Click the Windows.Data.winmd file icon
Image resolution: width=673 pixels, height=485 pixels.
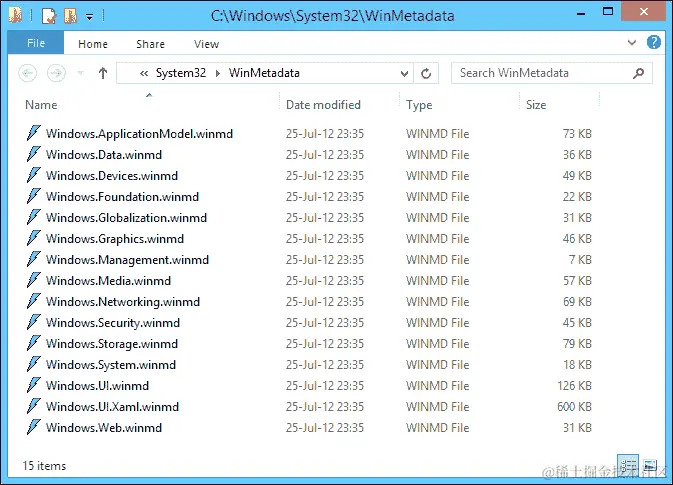coord(34,155)
